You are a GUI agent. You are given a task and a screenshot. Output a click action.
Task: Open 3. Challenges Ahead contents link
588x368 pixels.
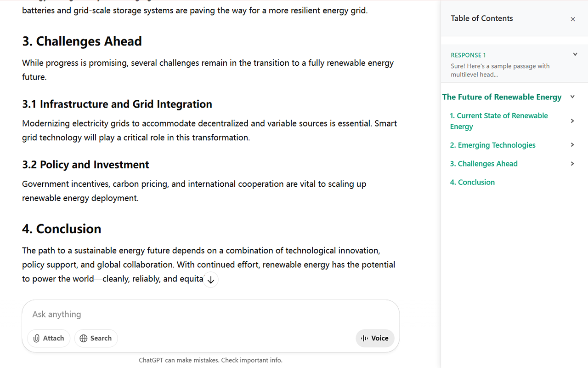point(484,164)
